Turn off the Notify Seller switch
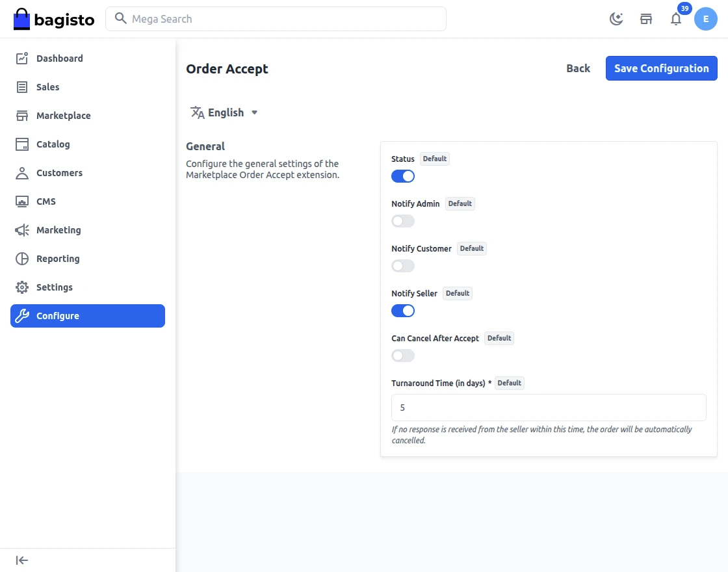Screen dimensions: 728x572 point(403,311)
